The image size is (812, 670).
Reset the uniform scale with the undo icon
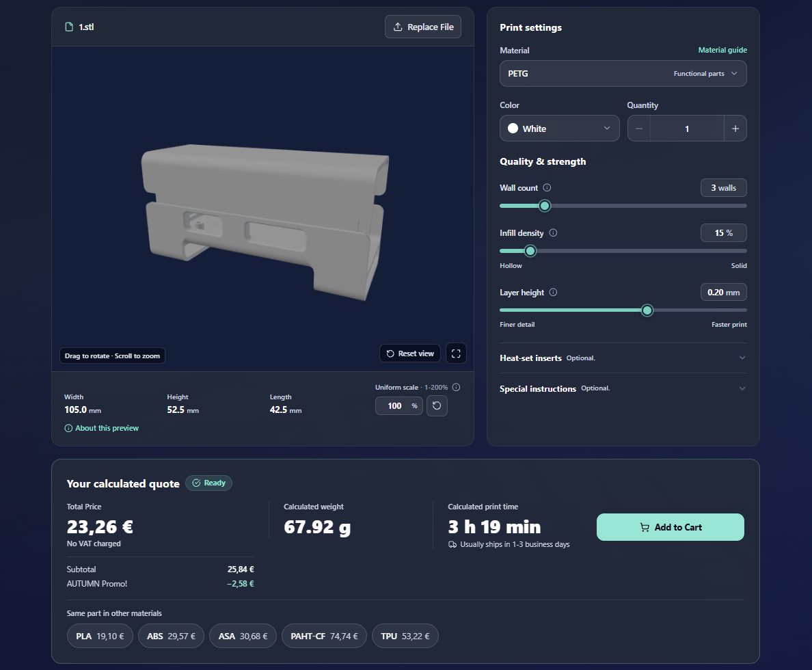click(437, 405)
